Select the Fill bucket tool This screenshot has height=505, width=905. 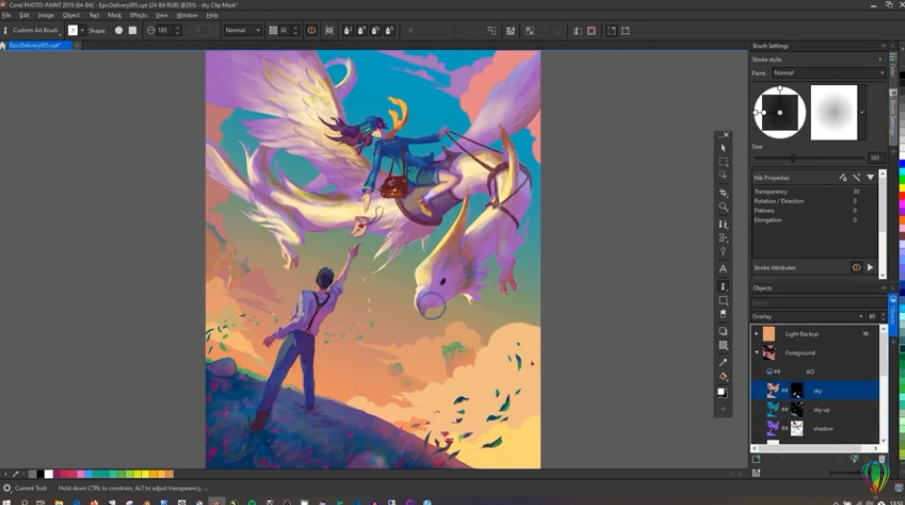coord(723,377)
